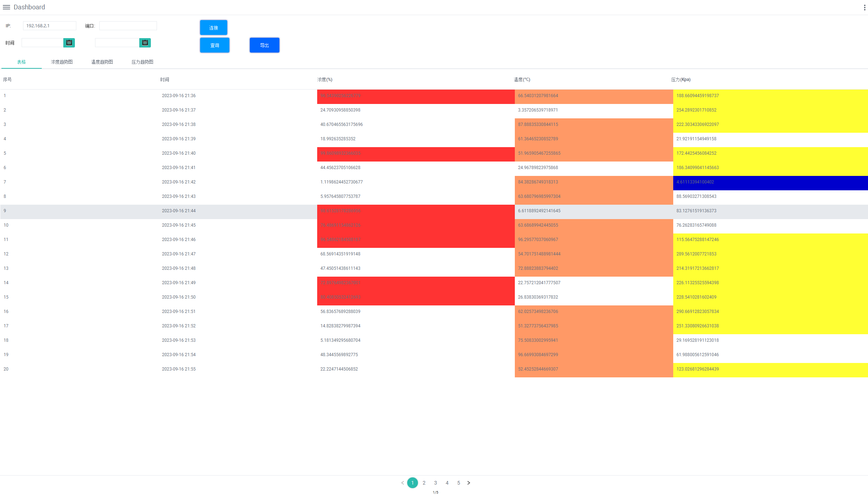Focus the IP address input field
The height and width of the screenshot is (495, 868).
coord(50,26)
